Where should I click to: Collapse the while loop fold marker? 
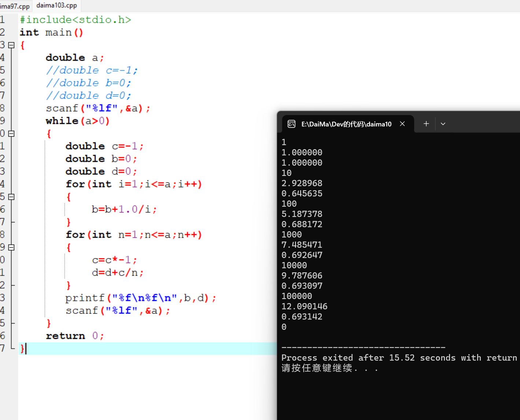tap(11, 134)
